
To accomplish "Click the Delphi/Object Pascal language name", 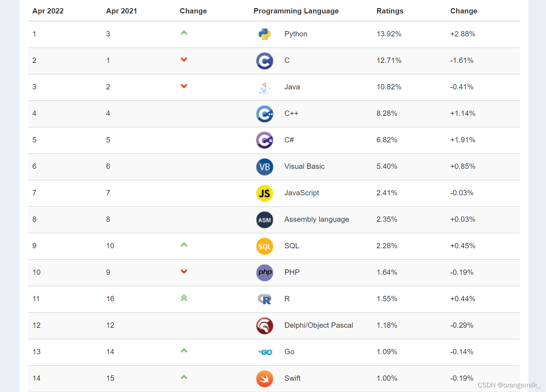I will click(319, 325).
